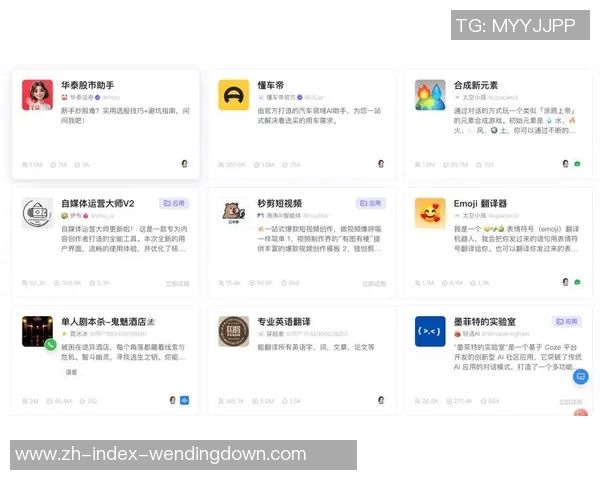
Task: Click the 1.5M user count on 华泰股市助手
Action: click(32, 165)
